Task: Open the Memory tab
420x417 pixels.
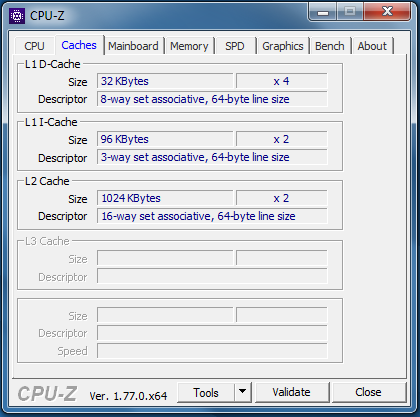Action: 189,46
